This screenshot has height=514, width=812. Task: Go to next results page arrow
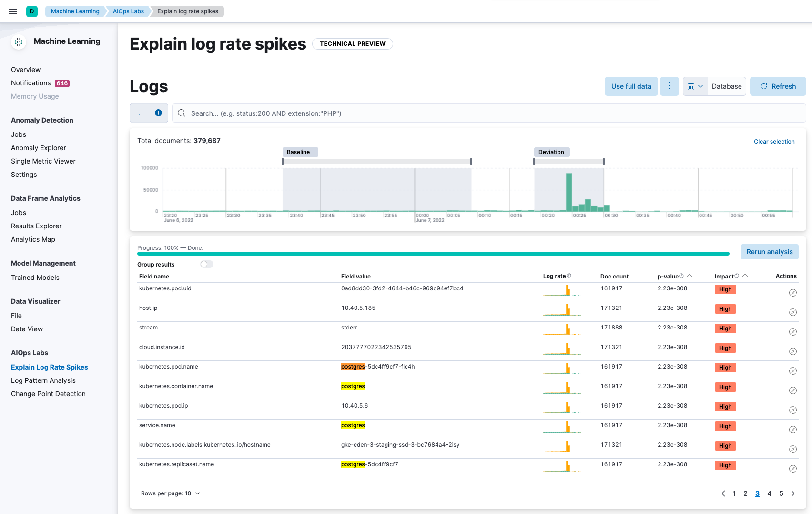click(793, 493)
